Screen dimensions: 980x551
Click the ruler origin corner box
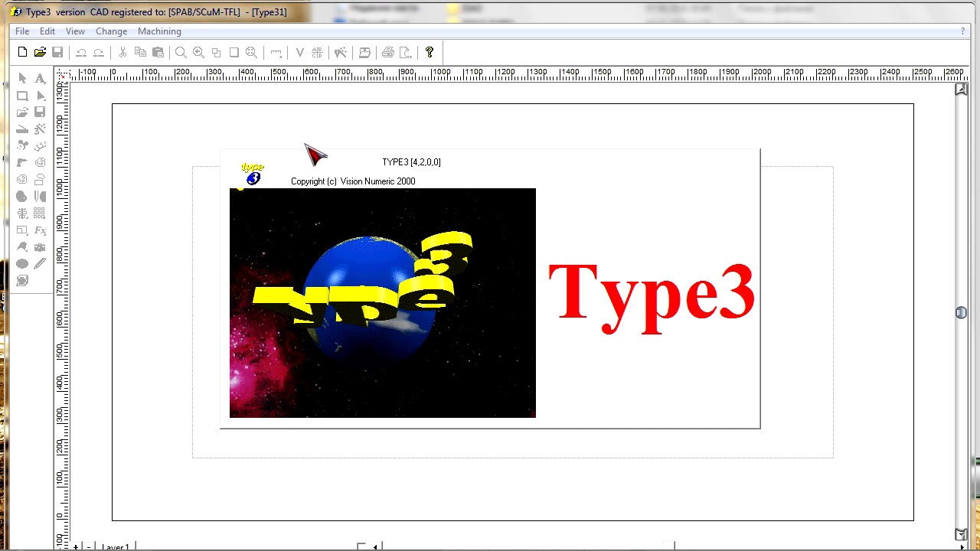62,74
